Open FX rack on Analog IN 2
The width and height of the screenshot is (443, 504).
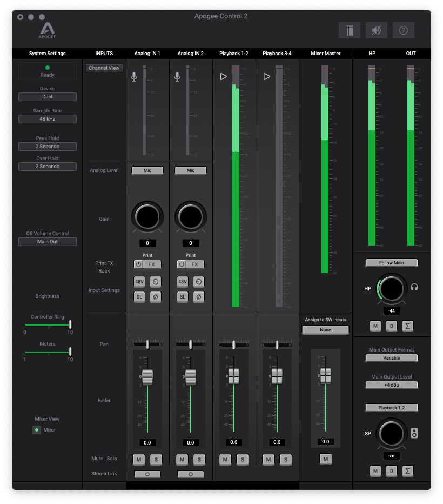coord(195,264)
